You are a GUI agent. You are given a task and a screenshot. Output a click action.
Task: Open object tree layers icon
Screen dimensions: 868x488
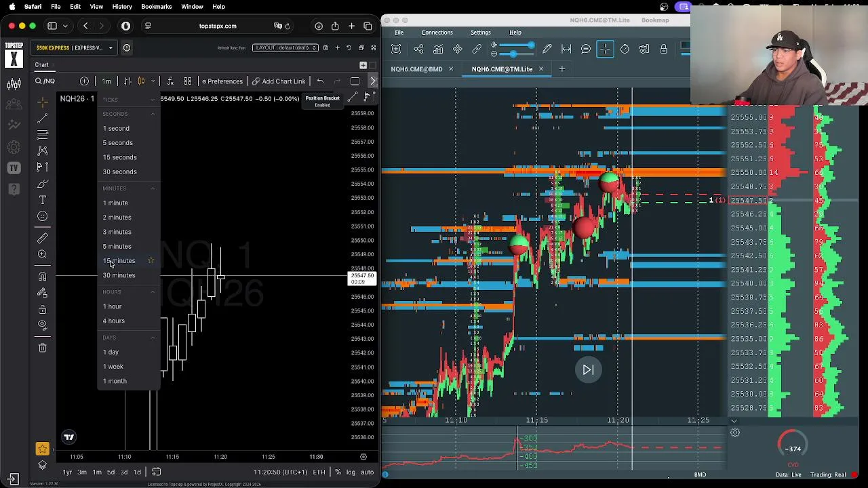(42, 465)
